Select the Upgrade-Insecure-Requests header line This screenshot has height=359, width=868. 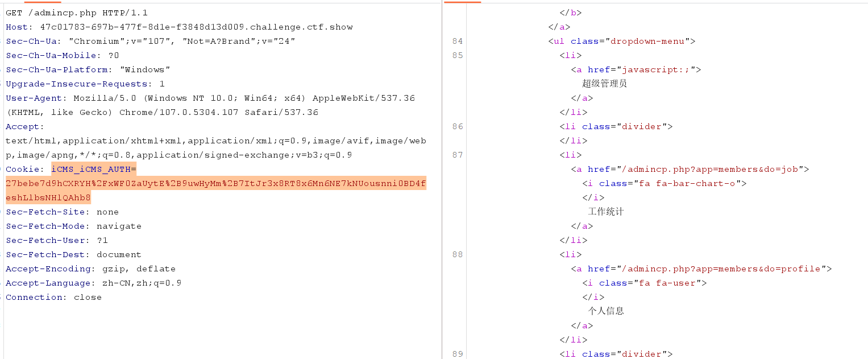pyautogui.click(x=85, y=84)
